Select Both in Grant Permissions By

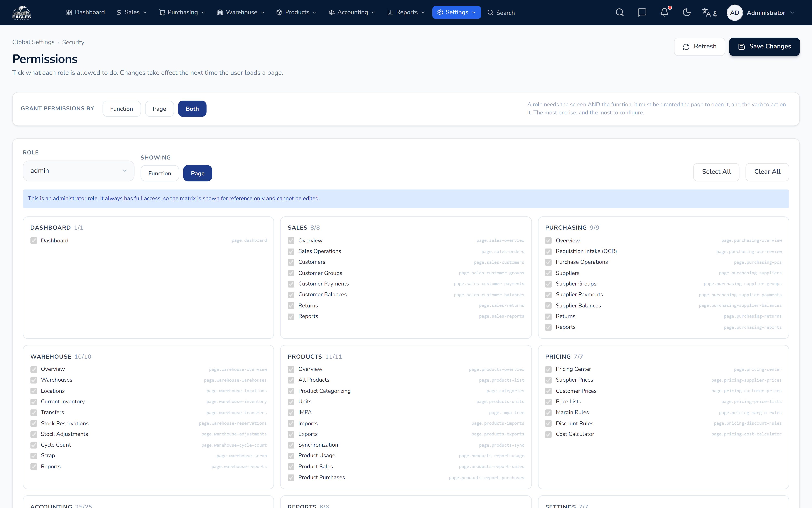[x=192, y=109]
